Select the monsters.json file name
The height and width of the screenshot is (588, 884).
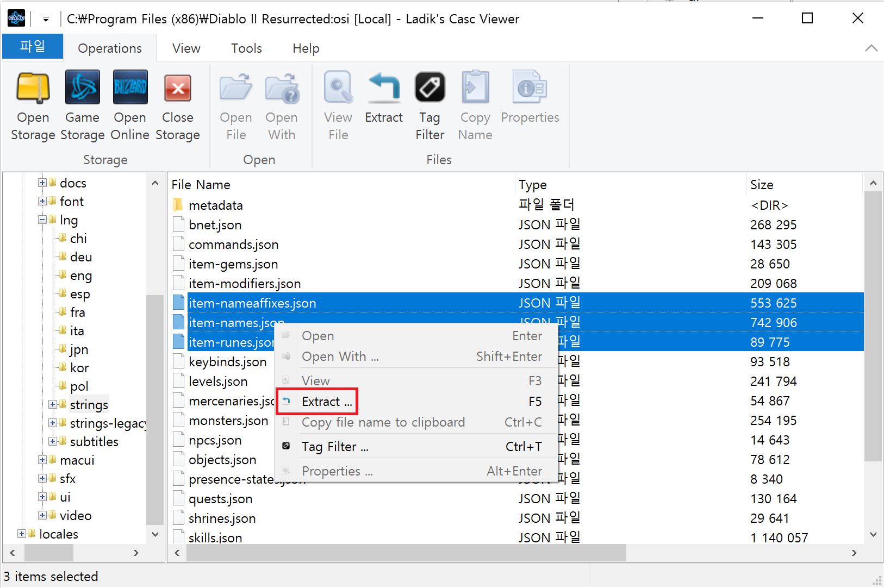pyautogui.click(x=228, y=420)
